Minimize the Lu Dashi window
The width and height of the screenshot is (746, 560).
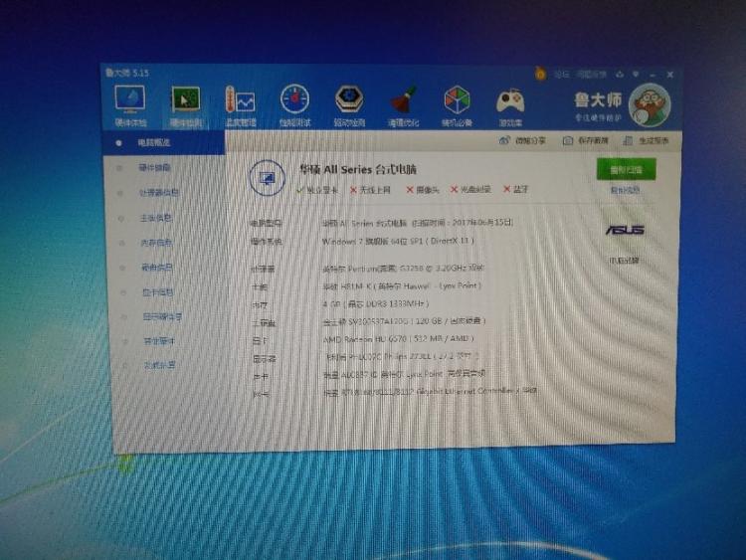(x=653, y=76)
